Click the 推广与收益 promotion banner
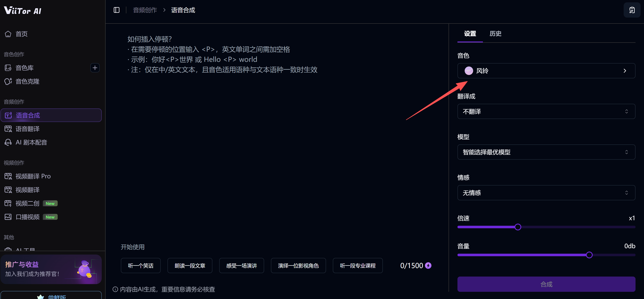 [51, 269]
